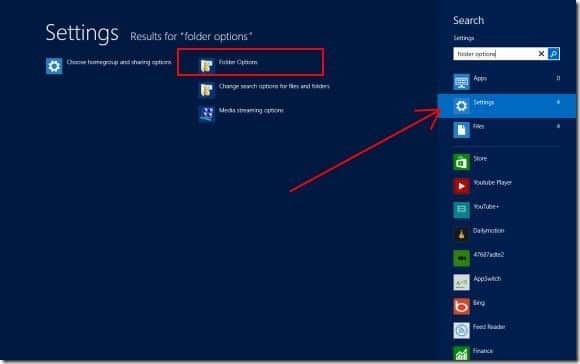Search within the Store app
Image resolution: width=580 pixels, height=364 pixels.
[x=470, y=162]
